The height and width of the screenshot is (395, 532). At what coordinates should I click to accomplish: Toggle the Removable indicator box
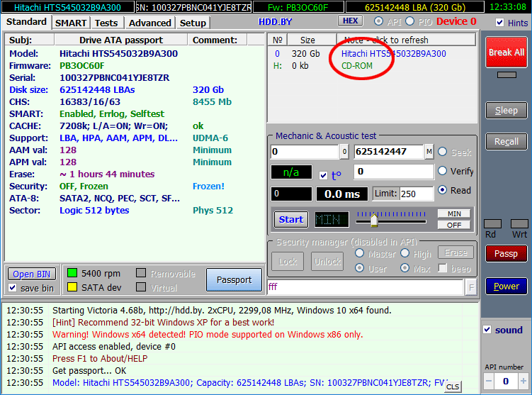[141, 273]
